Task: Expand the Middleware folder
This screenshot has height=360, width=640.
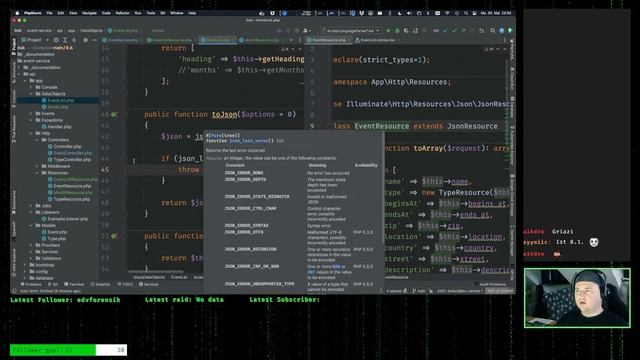Action: [x=37, y=166]
